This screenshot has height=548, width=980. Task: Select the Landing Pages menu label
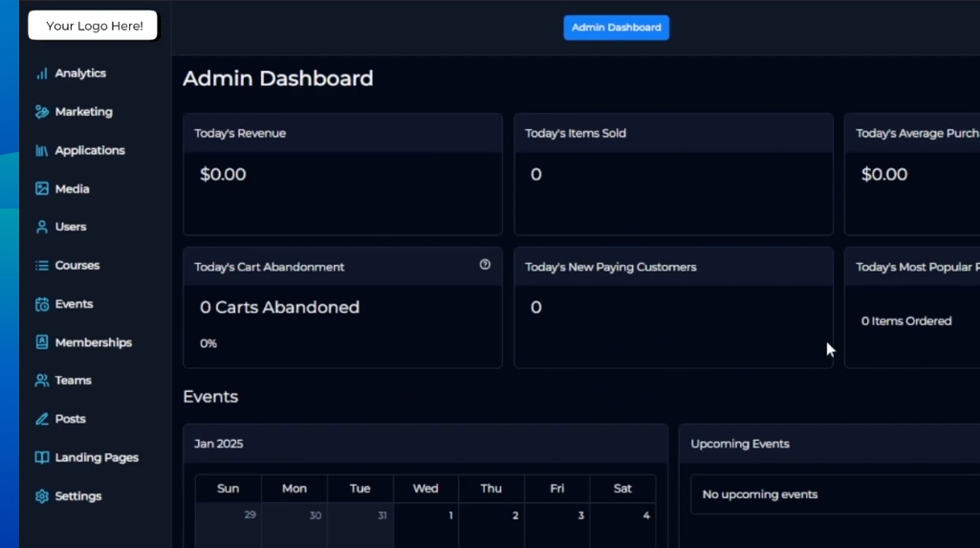[x=97, y=458]
